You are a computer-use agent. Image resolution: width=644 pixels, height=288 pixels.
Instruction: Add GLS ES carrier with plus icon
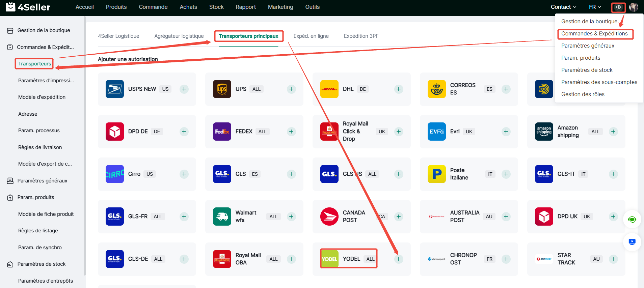pos(291,174)
